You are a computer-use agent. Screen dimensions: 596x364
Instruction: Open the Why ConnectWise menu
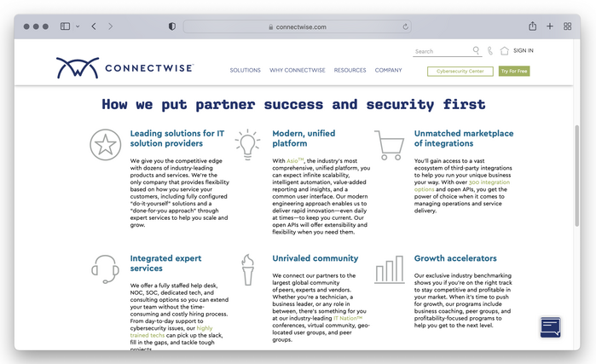tap(298, 70)
